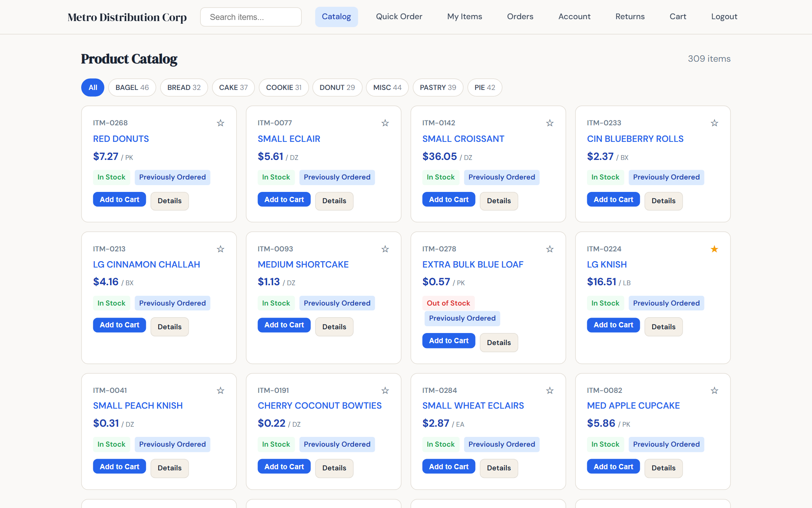Favorite the EXTRA BULK BLUE LOAF item
The width and height of the screenshot is (812, 508).
550,249
